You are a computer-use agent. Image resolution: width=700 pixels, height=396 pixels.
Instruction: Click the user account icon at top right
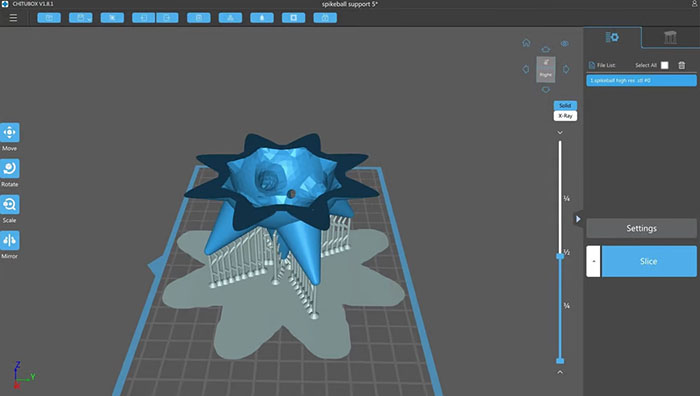pos(695,4)
